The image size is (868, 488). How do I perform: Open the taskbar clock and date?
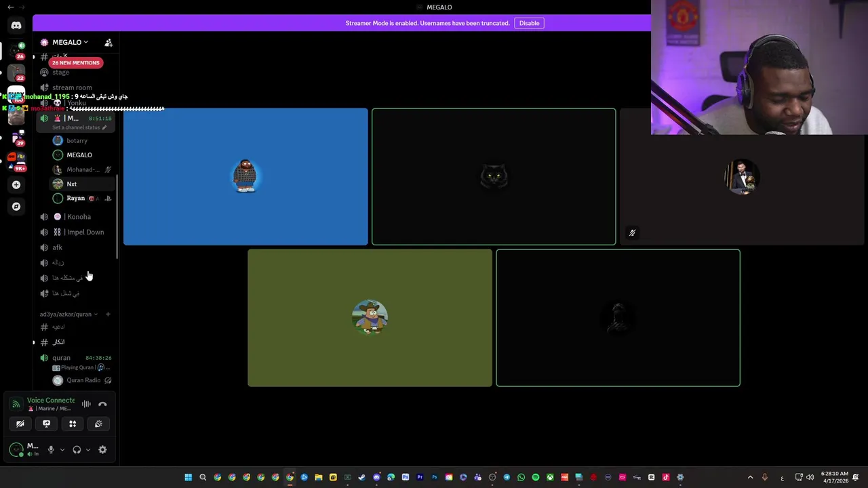click(x=834, y=477)
